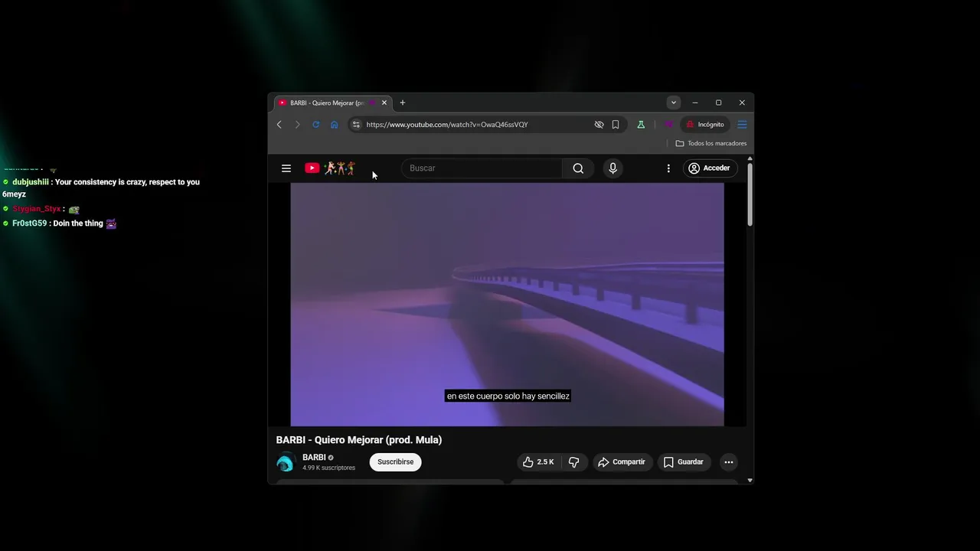Click Guardar save button

pos(684,462)
